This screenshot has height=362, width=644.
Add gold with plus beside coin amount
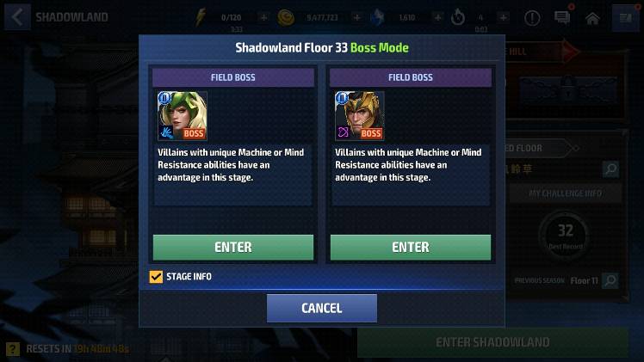tap(356, 18)
